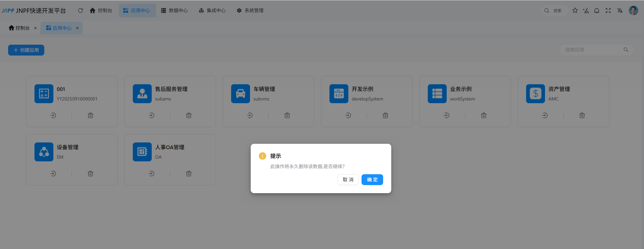The image size is (644, 249).
Task: Open the 系统管理 top menu
Action: 250,10
